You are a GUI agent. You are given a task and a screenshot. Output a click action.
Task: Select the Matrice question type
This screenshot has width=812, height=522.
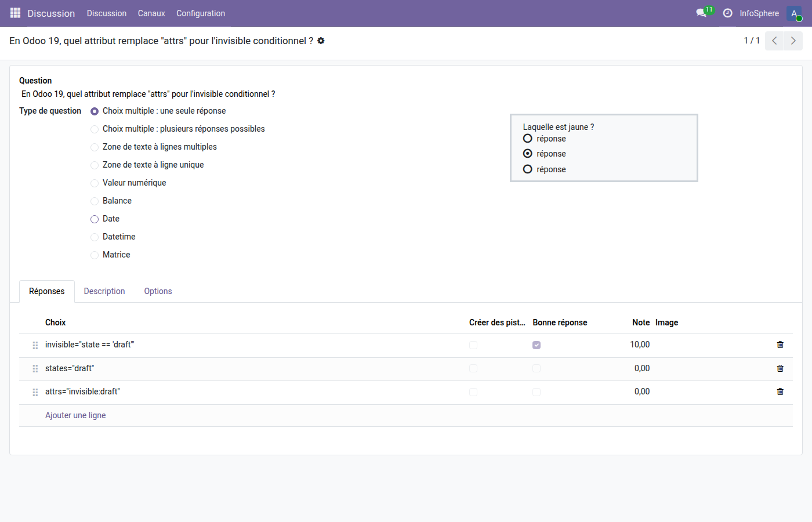tap(95, 255)
